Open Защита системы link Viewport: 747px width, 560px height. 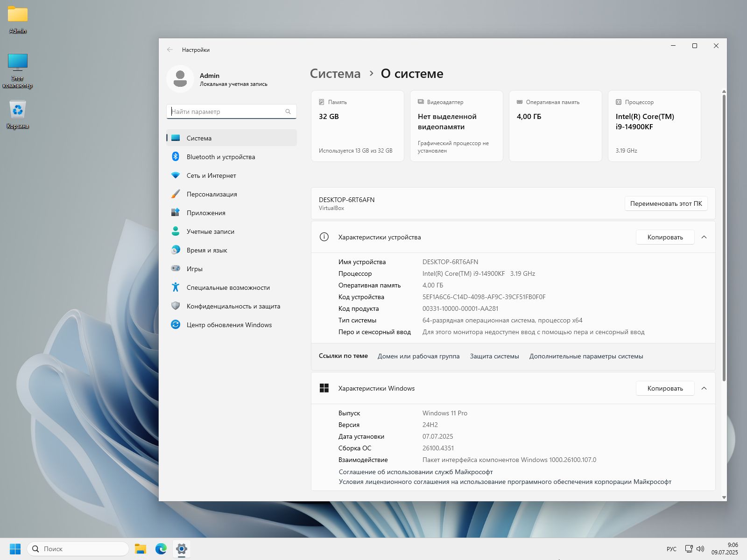tap(494, 356)
